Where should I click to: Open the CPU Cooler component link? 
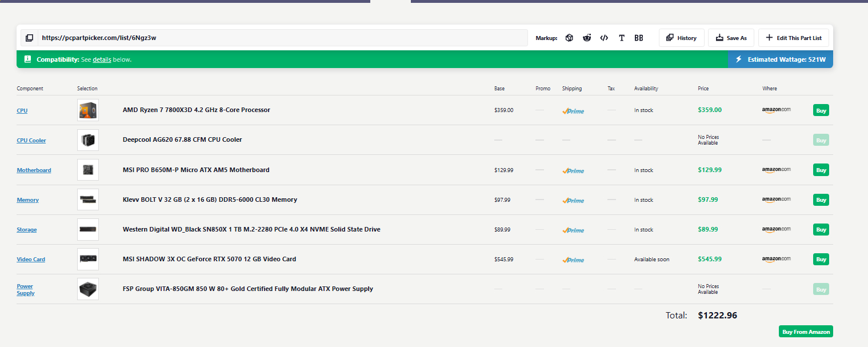pyautogui.click(x=31, y=140)
